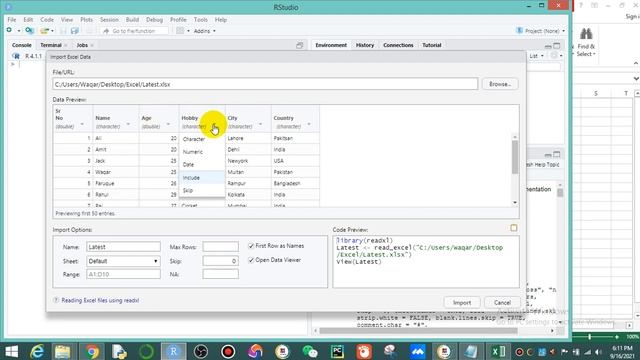This screenshot has width=640, height=360.
Task: Open the Tutorial tab
Action: pos(431,45)
